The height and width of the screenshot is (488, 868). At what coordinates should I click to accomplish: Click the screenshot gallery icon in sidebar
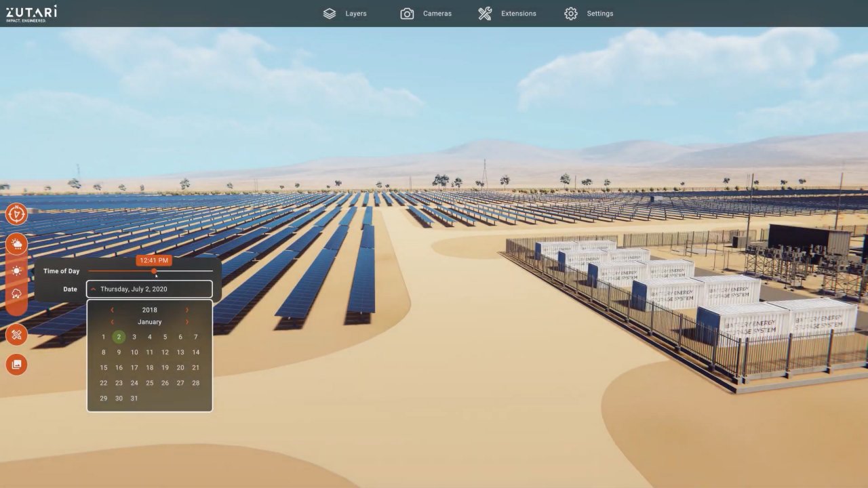[16, 365]
